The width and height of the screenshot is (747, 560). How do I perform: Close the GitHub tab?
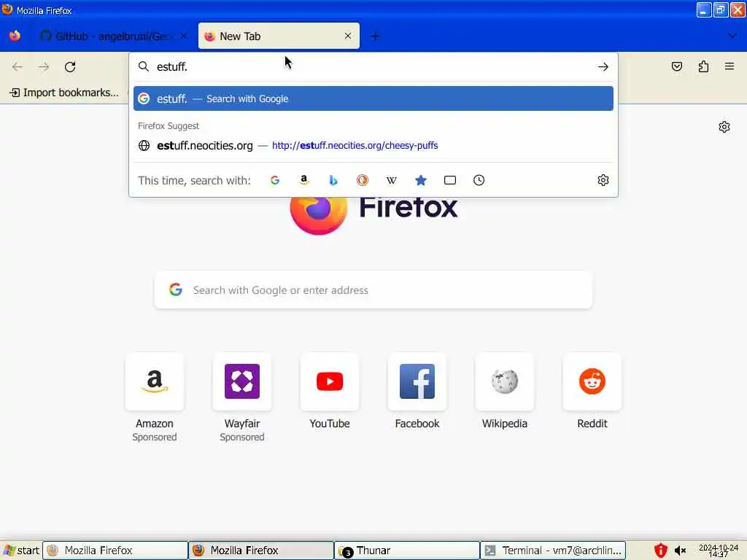point(183,36)
